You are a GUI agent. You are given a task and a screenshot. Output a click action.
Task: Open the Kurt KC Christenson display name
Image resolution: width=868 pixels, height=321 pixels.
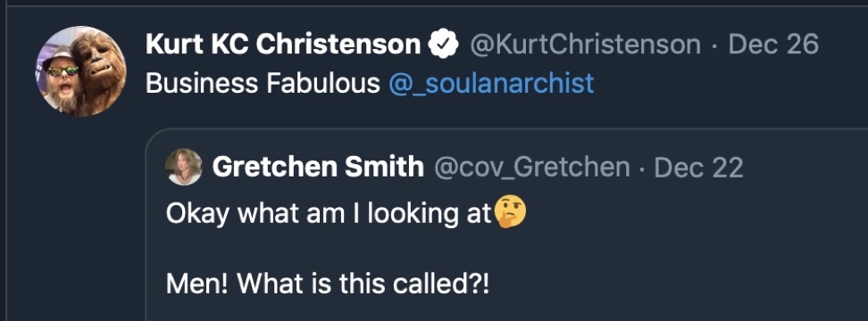pyautogui.click(x=283, y=45)
